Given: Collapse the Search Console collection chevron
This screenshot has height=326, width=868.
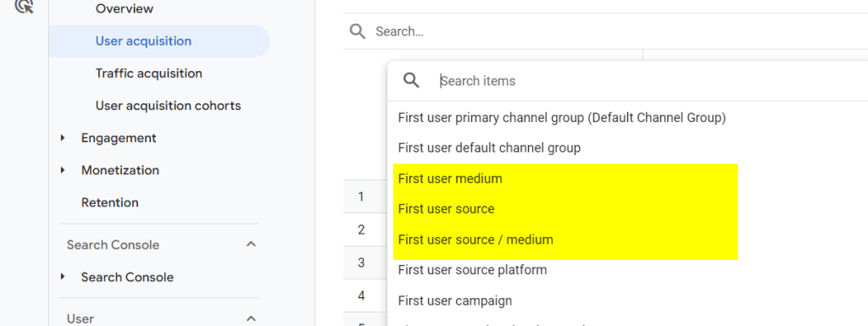Looking at the screenshot, I should 251,244.
